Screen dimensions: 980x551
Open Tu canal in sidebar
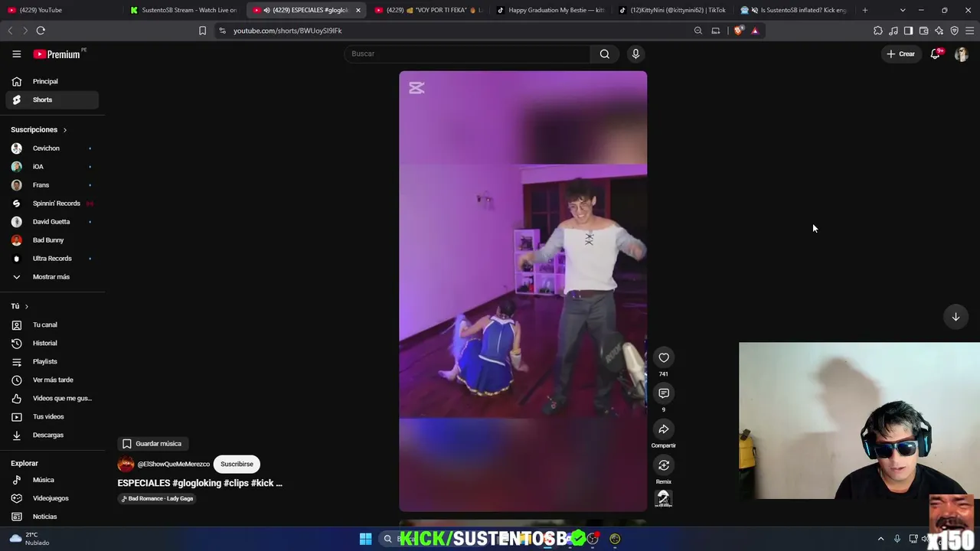(52, 324)
